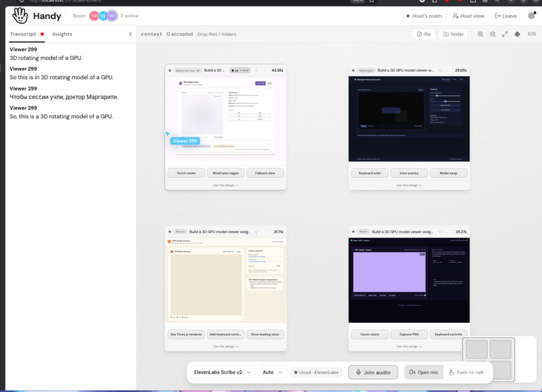
Task: Expand the Midnight card fullscreen icon
Action: click(x=449, y=70)
